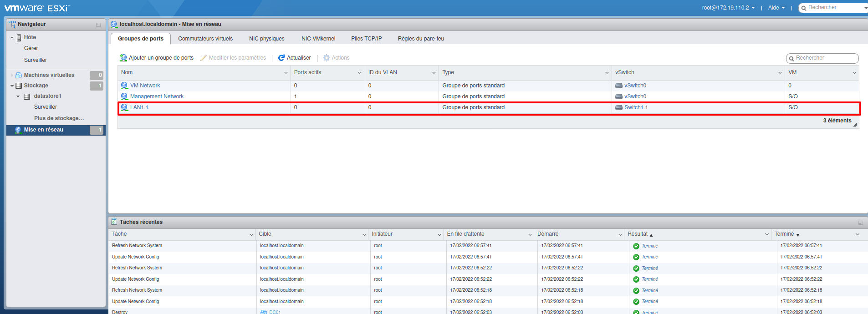Click the Machines virtuelles icon in navigator
This screenshot has width=868, height=314.
tap(19, 75)
